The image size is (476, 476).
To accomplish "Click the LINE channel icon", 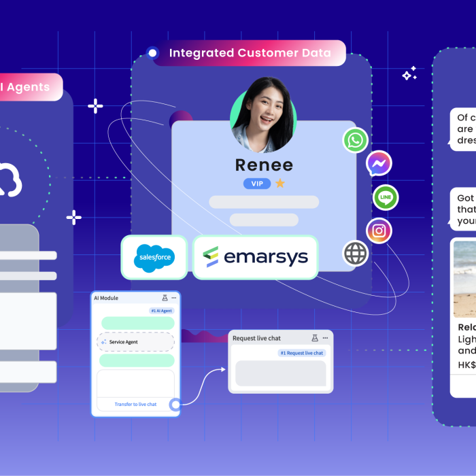I will pos(386,197).
